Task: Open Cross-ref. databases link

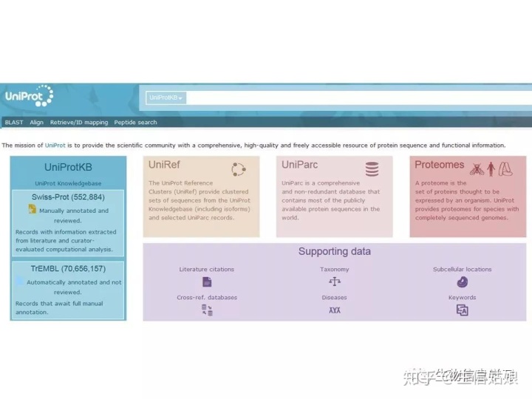Action: 207,298
